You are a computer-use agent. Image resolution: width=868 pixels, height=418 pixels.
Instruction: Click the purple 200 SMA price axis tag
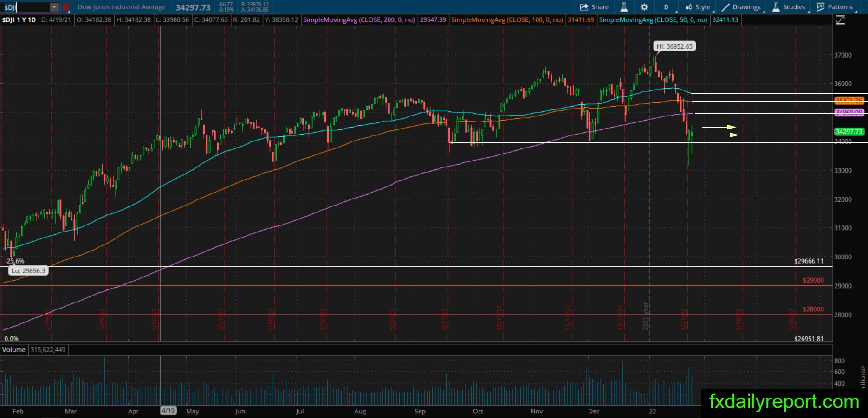coord(849,112)
